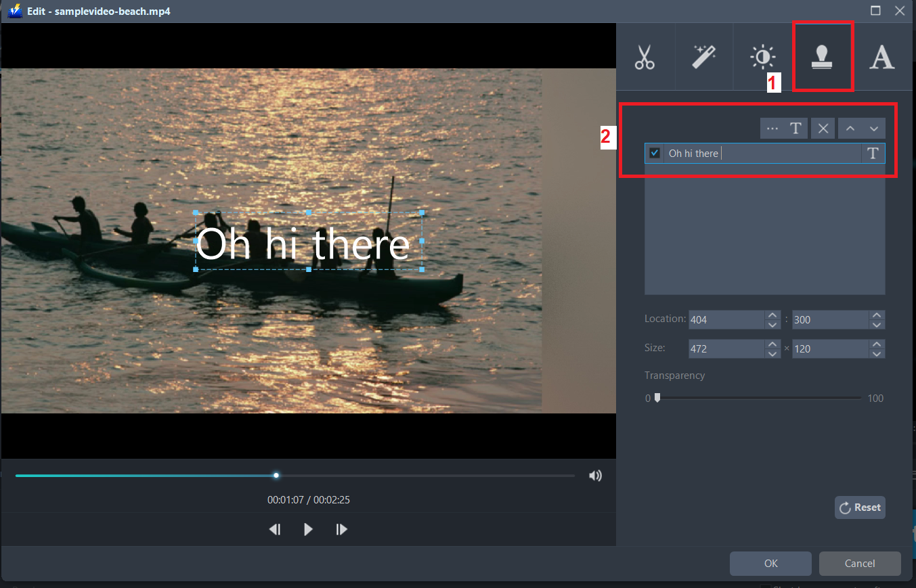Switch to the brightness Adjustments panel
This screenshot has width=916, height=588.
click(x=762, y=57)
